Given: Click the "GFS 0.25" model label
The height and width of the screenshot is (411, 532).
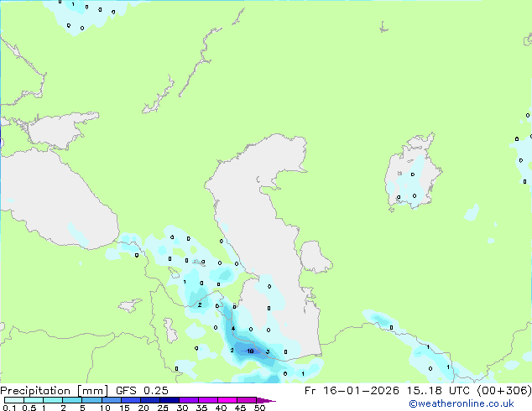Looking at the screenshot, I should pos(142,391).
